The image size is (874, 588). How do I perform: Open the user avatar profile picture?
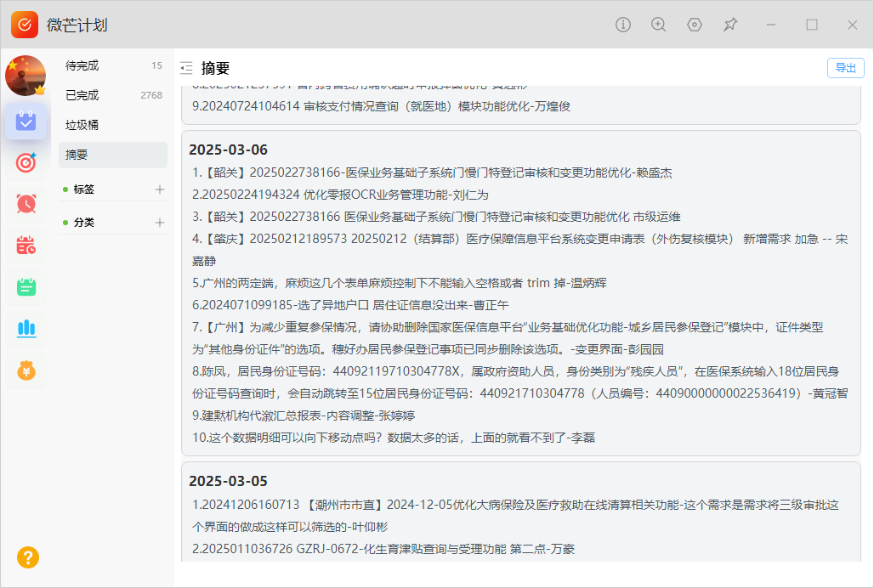click(26, 75)
